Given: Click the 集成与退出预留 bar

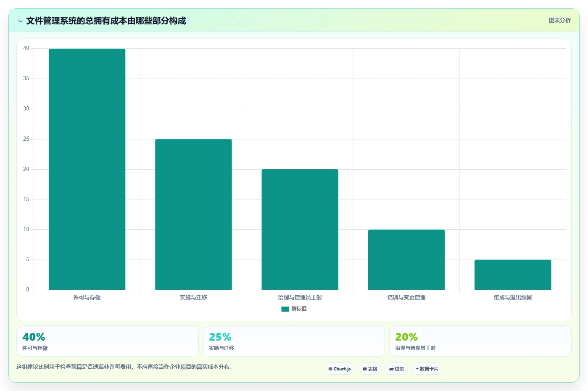Looking at the screenshot, I should (x=513, y=275).
